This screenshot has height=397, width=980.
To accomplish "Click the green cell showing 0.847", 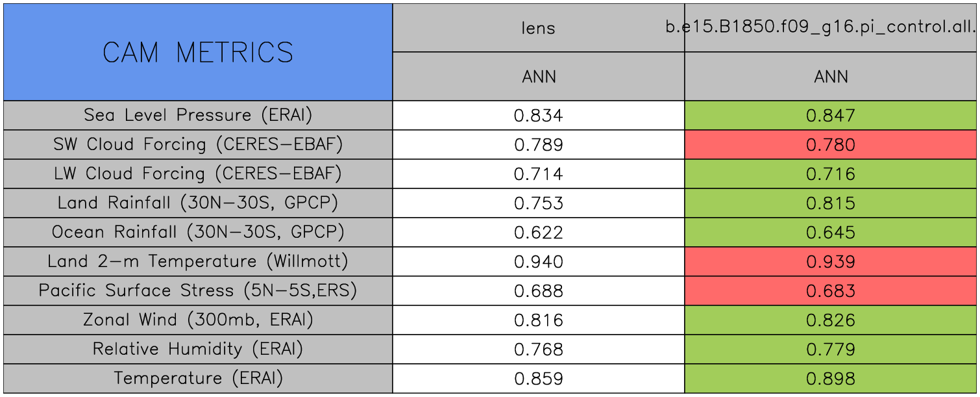I will (831, 116).
